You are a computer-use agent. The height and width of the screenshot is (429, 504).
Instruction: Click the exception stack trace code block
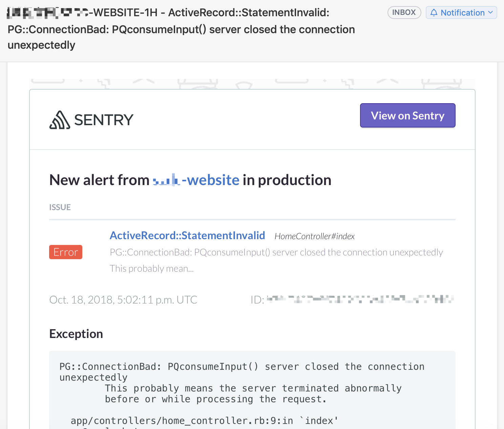pyautogui.click(x=252, y=390)
